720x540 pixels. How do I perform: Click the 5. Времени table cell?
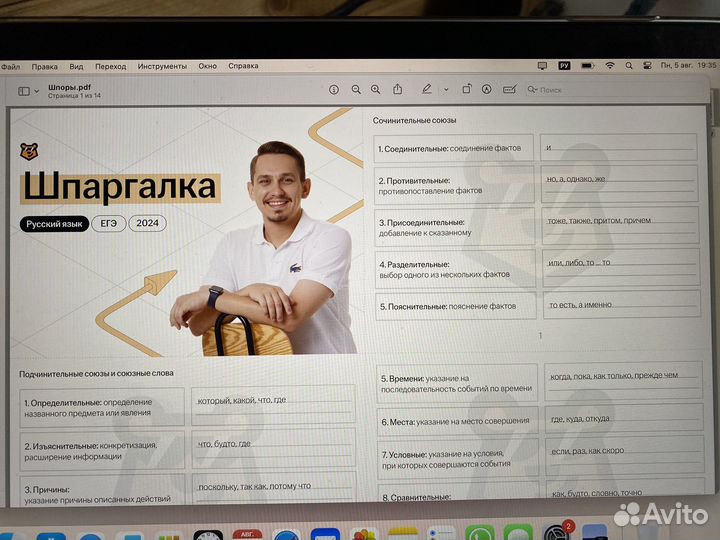tap(457, 384)
